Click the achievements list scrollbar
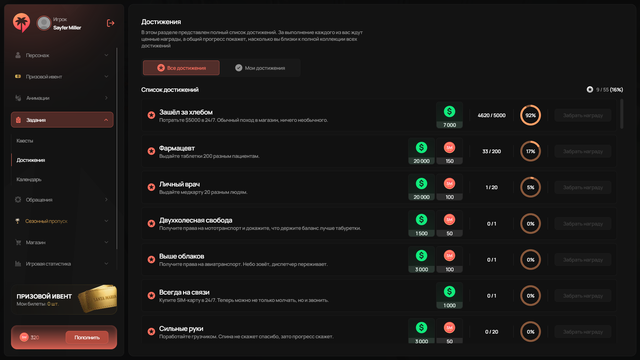This screenshot has height=360, width=640. (x=622, y=114)
